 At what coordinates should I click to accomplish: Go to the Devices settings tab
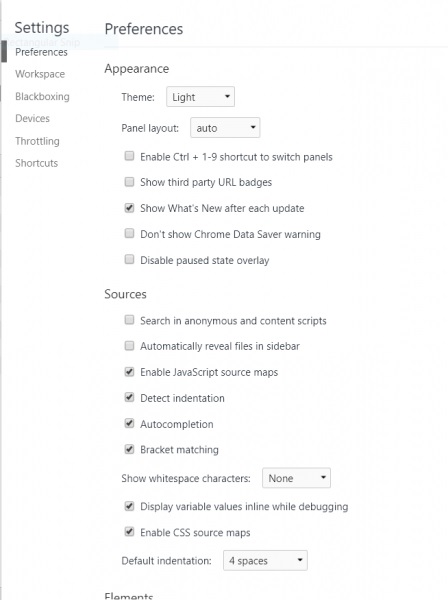click(32, 118)
